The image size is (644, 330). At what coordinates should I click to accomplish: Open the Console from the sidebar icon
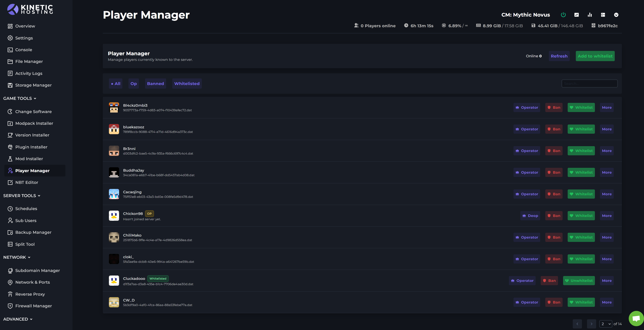[10, 50]
